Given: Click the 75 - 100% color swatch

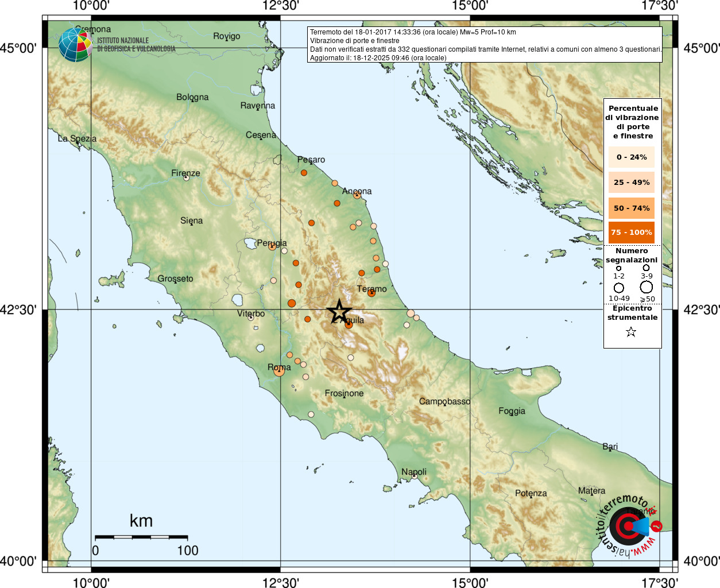Looking at the screenshot, I should pos(632,233).
